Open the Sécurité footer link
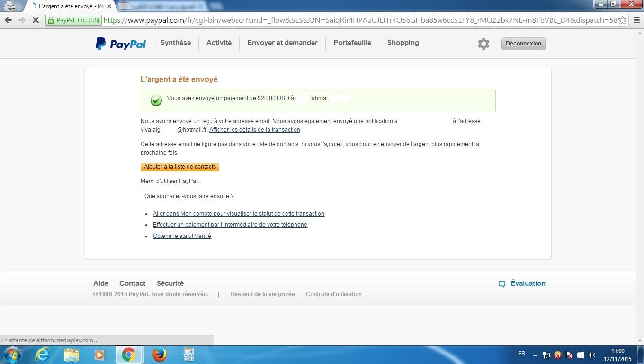The image size is (644, 364). (170, 283)
